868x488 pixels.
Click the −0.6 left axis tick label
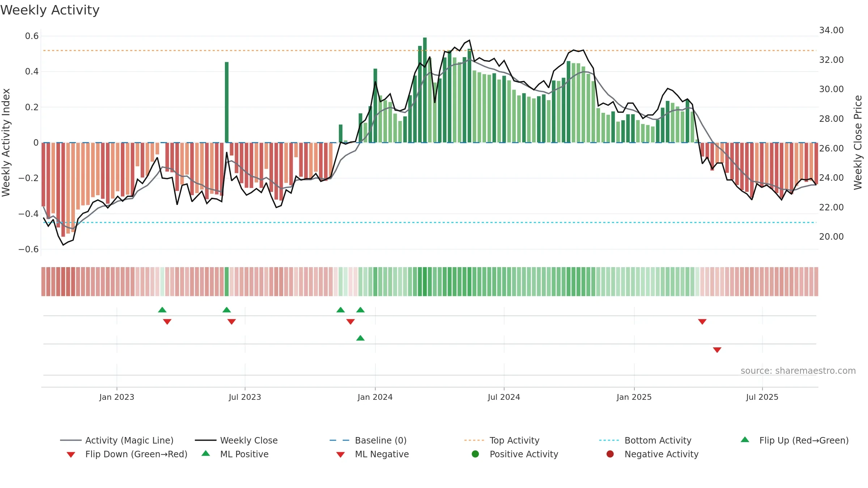click(29, 249)
